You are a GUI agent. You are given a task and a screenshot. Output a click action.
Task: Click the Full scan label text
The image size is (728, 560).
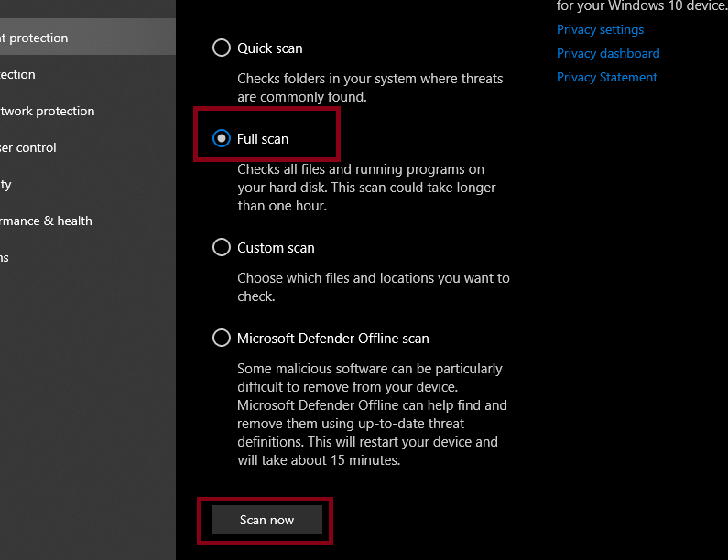[263, 139]
